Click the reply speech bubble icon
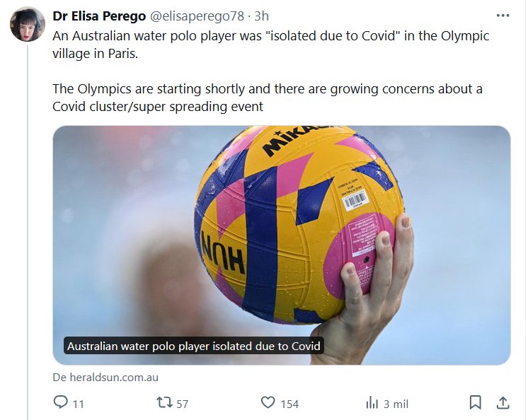The height and width of the screenshot is (420, 528). point(60,403)
